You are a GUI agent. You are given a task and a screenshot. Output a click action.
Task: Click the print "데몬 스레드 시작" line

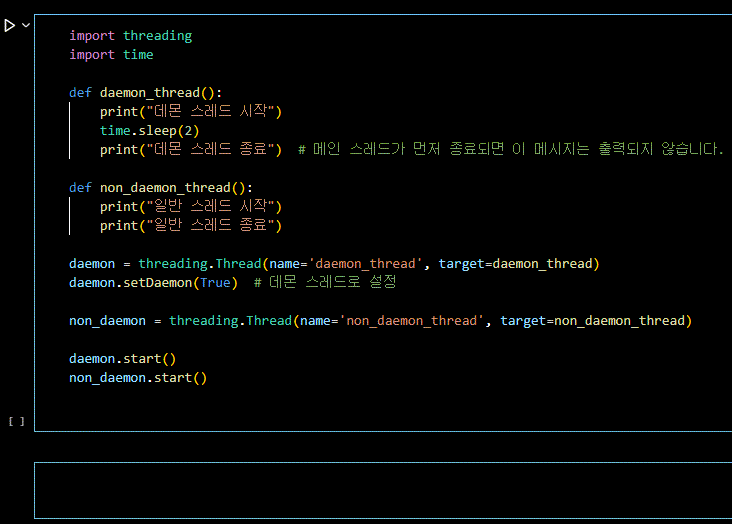coord(191,112)
